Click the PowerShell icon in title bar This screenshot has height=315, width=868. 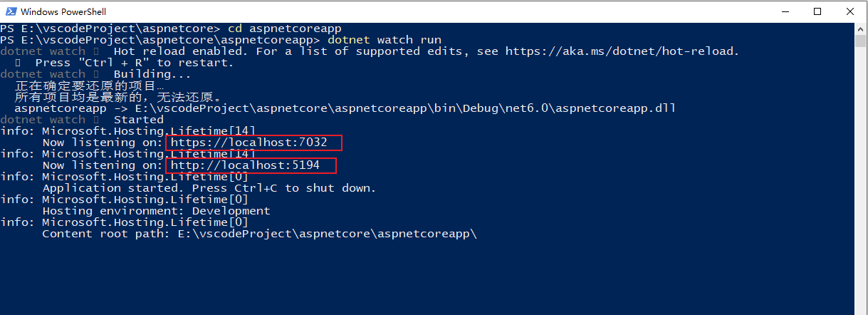tap(10, 11)
